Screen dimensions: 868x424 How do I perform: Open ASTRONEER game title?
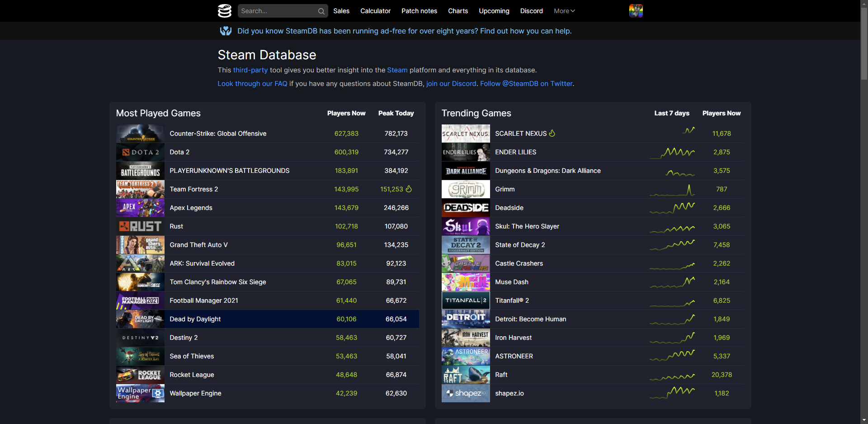pyautogui.click(x=514, y=356)
